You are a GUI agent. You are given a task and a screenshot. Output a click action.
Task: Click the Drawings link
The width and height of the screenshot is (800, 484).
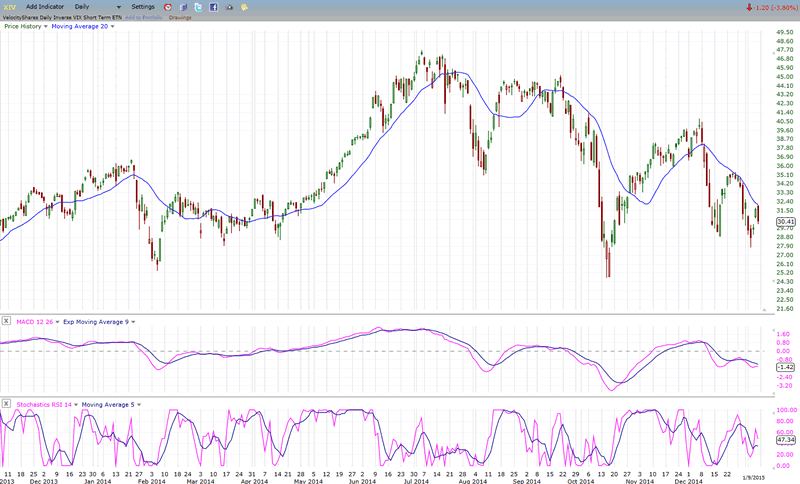pyautogui.click(x=180, y=16)
